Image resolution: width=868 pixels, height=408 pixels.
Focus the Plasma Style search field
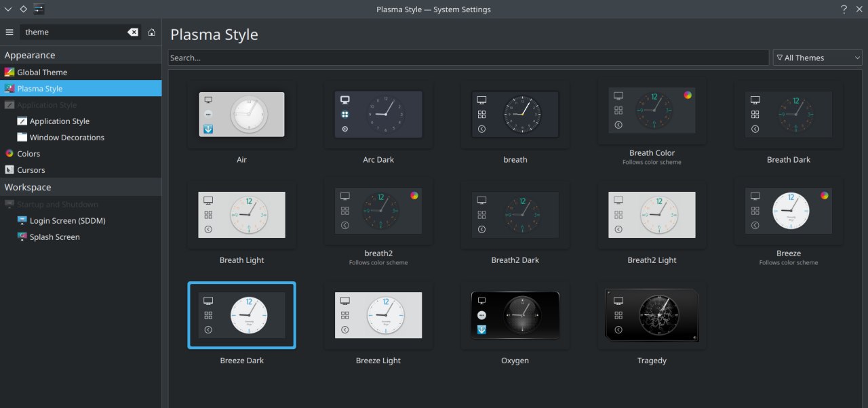(x=469, y=58)
